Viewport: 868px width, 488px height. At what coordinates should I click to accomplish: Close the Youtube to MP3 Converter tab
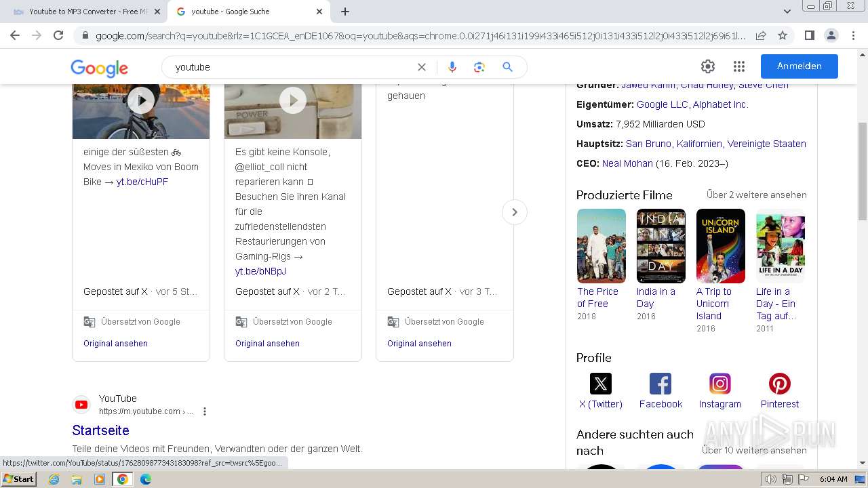[x=157, y=12]
